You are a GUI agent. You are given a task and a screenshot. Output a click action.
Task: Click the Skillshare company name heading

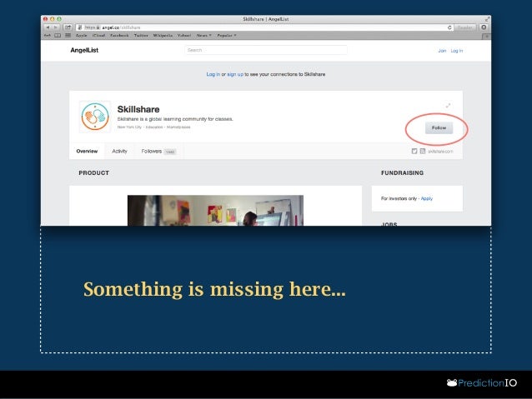(138, 109)
